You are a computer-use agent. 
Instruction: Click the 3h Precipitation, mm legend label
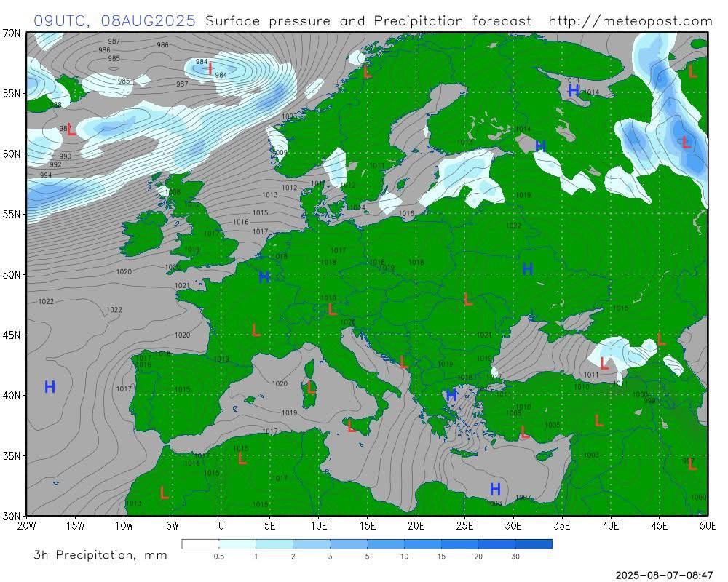pyautogui.click(x=100, y=555)
